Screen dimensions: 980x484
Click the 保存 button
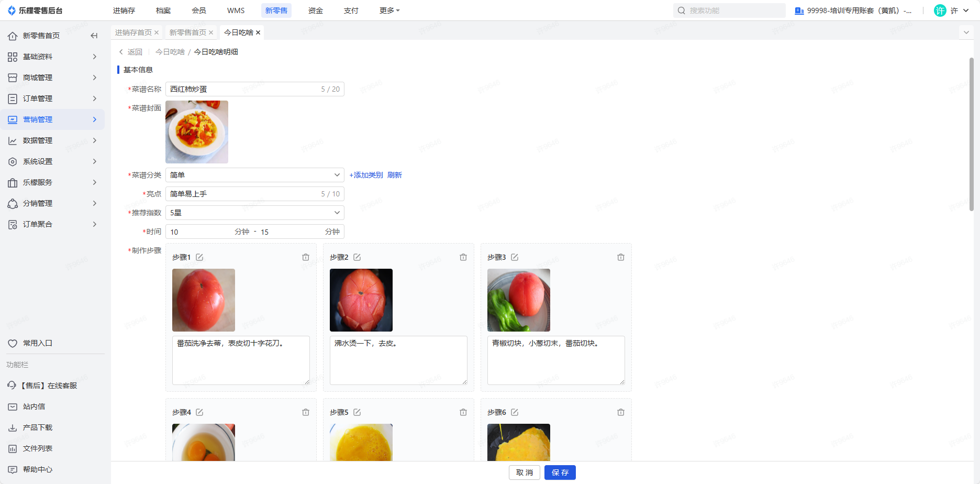(560, 472)
